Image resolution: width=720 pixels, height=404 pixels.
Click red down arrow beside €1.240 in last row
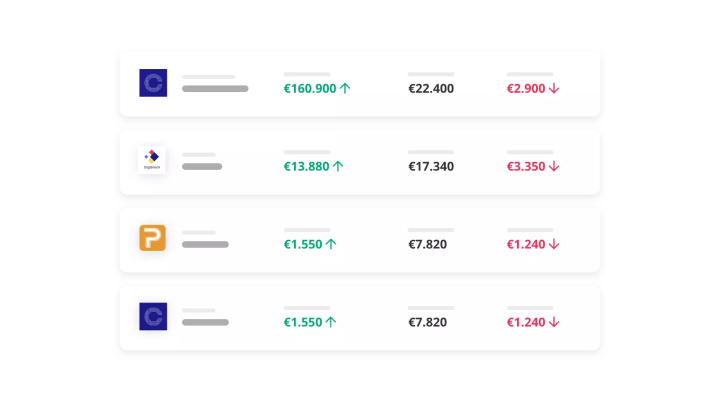554,322
